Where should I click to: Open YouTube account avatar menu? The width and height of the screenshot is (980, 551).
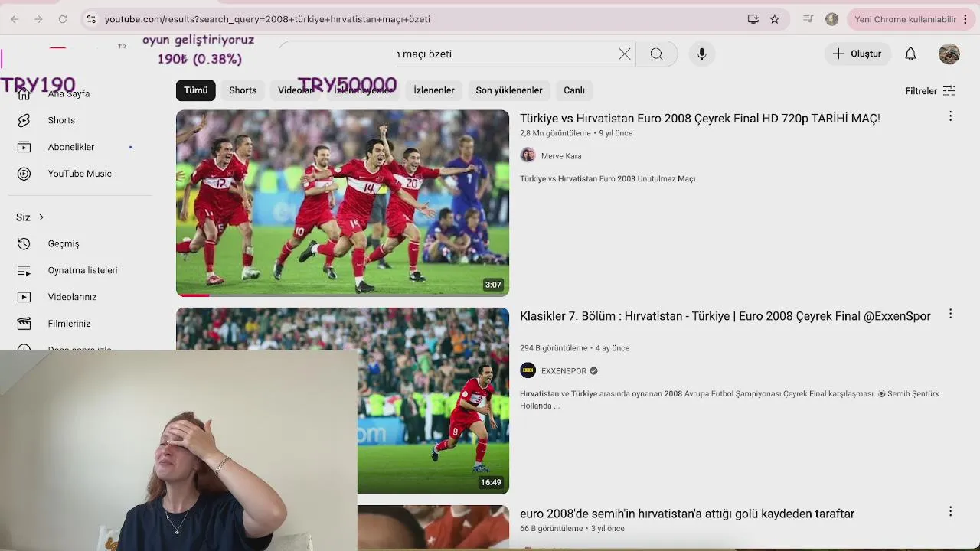949,54
